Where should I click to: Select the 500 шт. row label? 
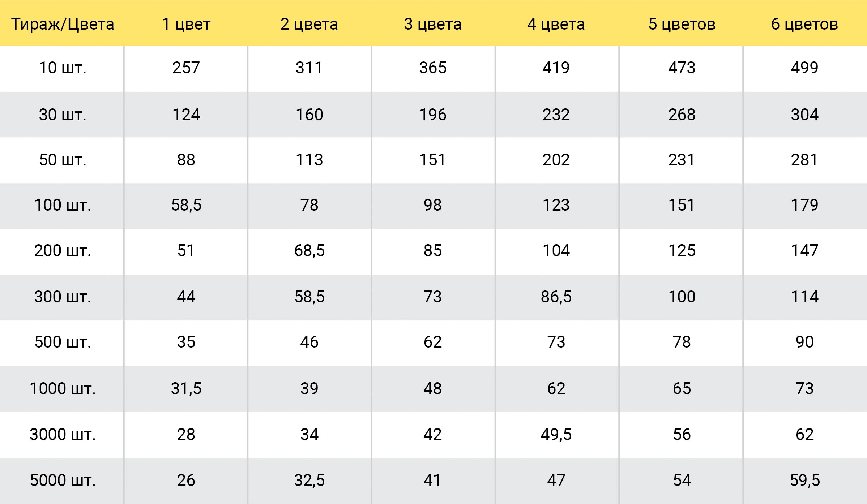click(x=63, y=342)
